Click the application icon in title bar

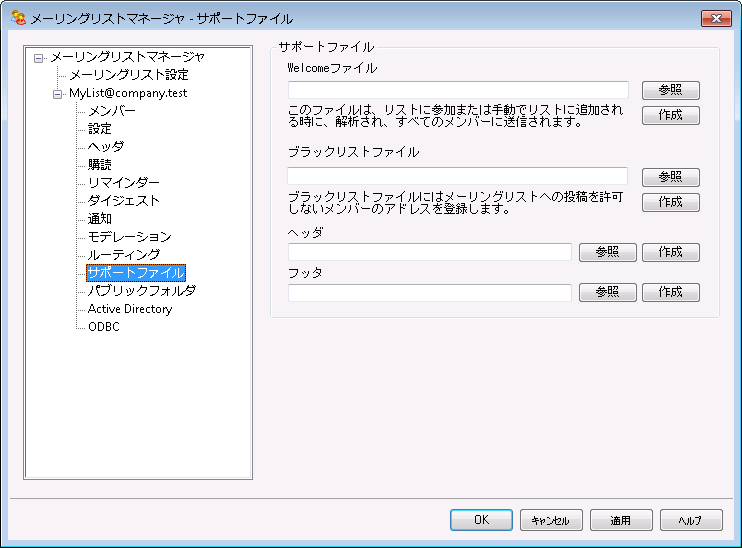[17, 18]
